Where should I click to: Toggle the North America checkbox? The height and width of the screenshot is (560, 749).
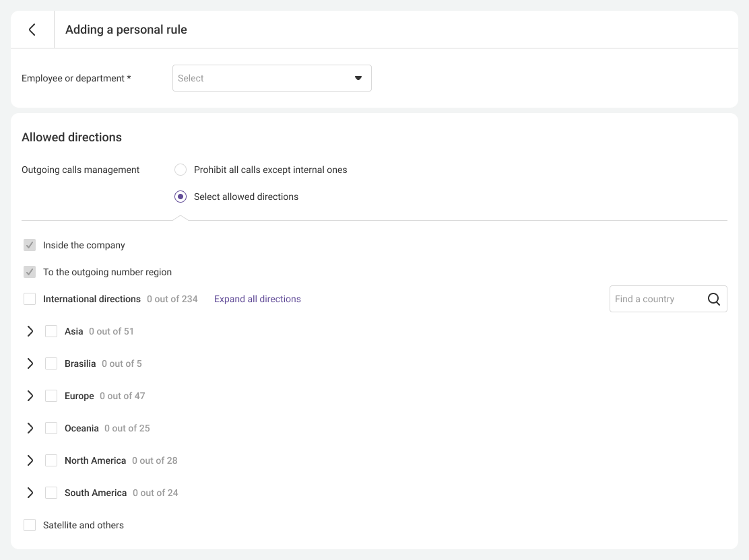click(x=51, y=460)
